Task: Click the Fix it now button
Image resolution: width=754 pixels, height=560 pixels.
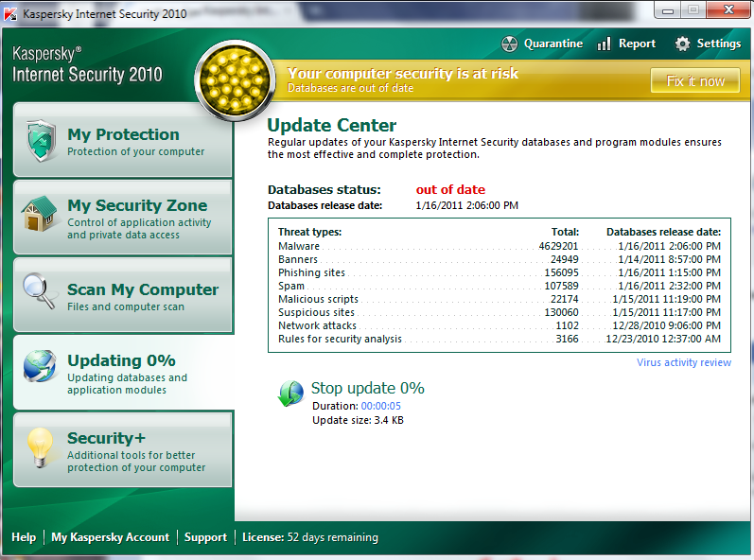Action: (695, 80)
